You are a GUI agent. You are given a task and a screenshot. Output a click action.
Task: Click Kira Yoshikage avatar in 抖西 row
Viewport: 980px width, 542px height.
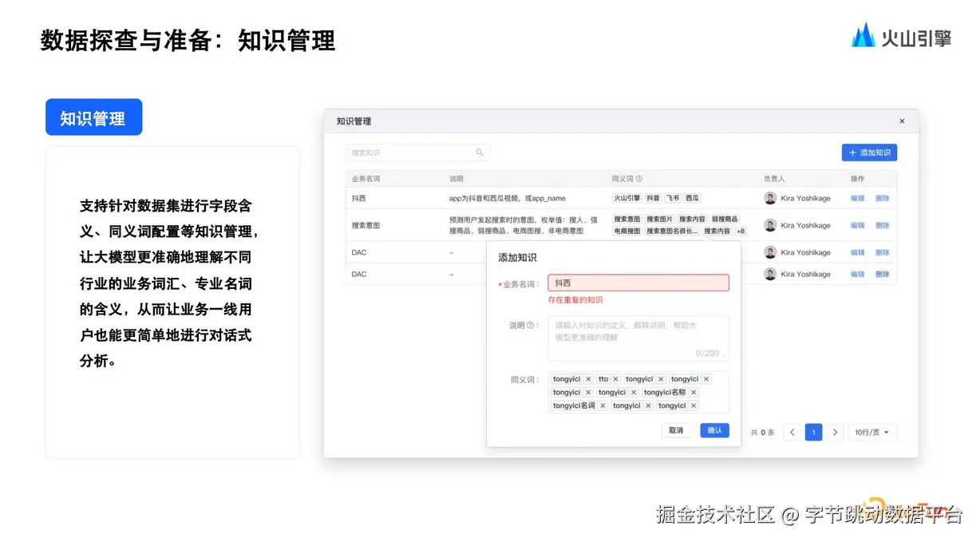point(770,198)
